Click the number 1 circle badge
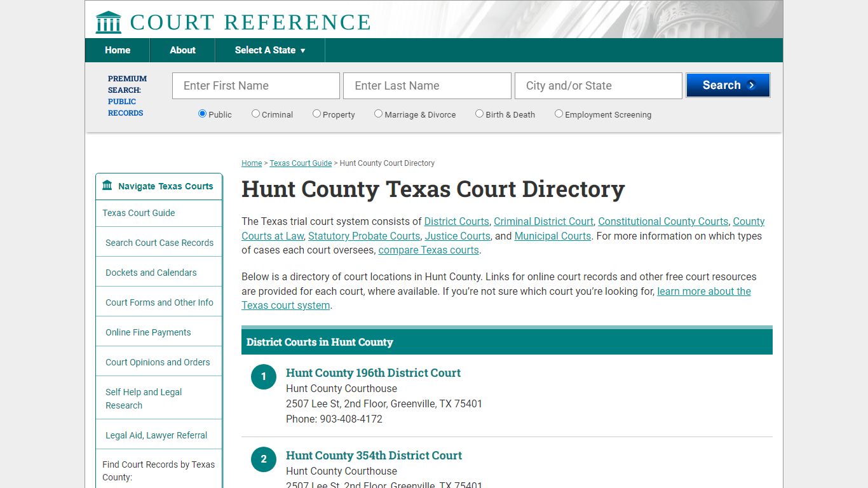 (264, 377)
